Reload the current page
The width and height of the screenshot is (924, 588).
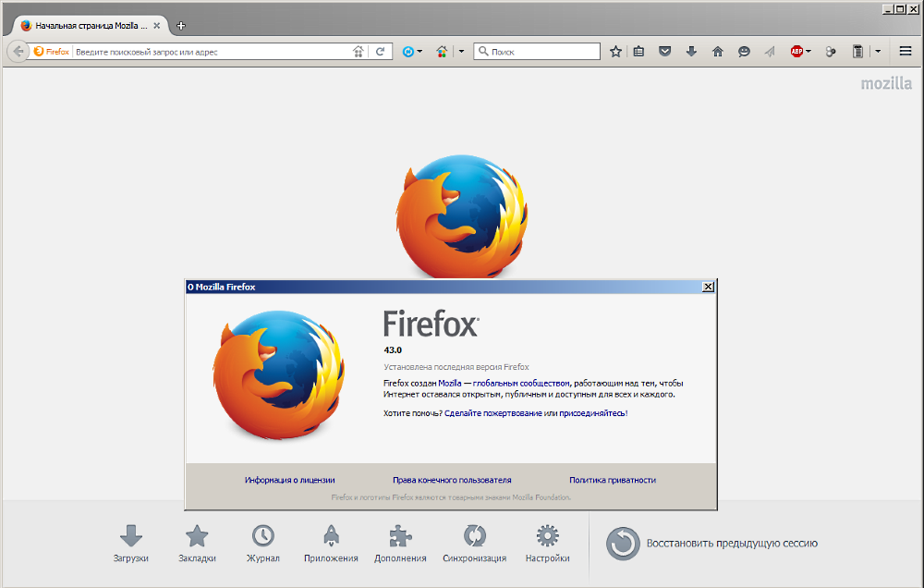point(381,52)
